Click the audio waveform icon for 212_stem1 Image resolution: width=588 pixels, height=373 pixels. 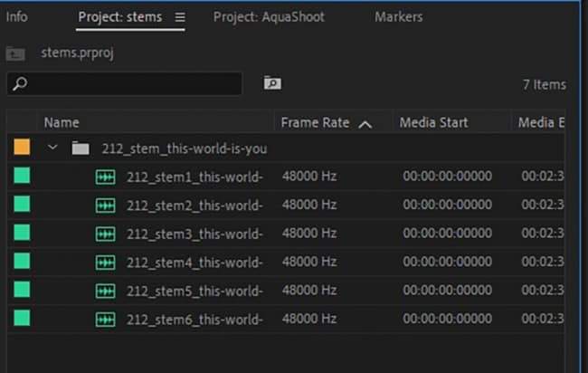106,177
